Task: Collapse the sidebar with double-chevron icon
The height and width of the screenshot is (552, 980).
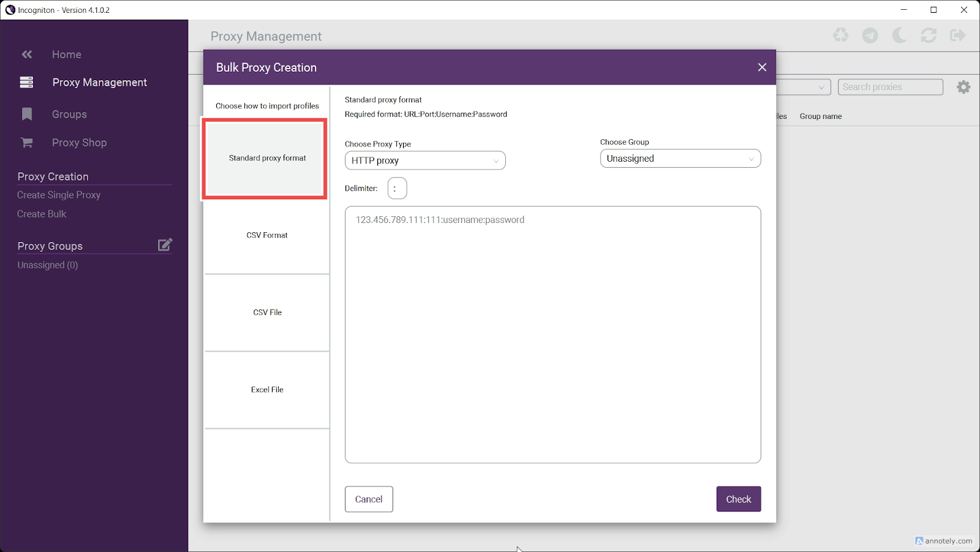Action: click(x=27, y=55)
